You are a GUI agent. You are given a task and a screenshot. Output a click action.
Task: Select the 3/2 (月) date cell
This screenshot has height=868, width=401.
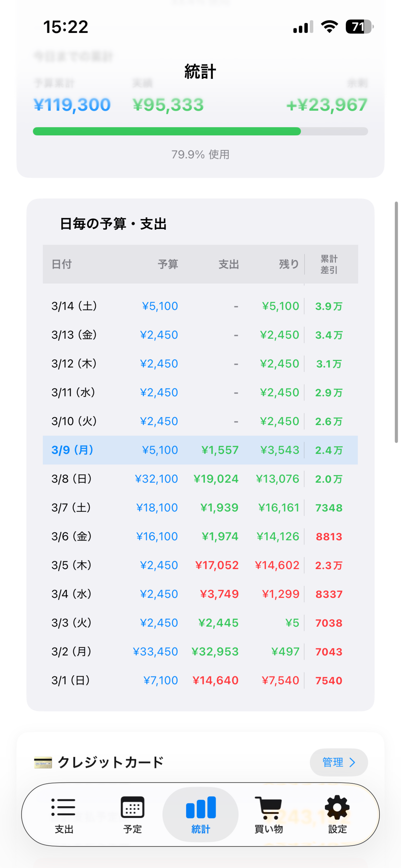point(71,652)
